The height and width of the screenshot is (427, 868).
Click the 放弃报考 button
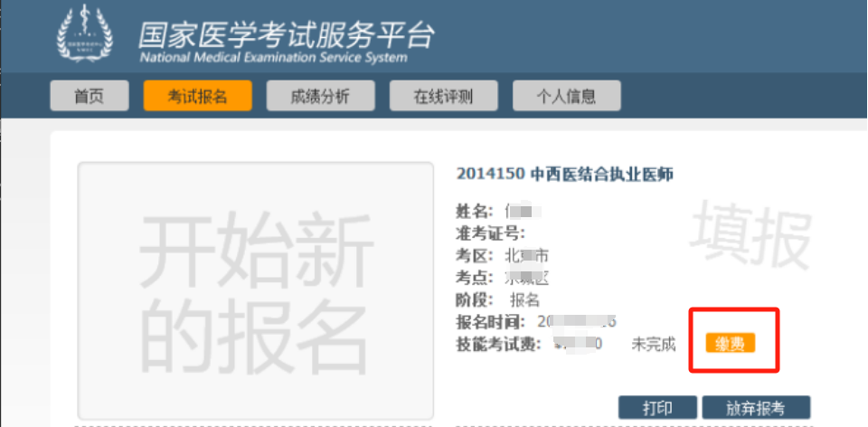(755, 408)
